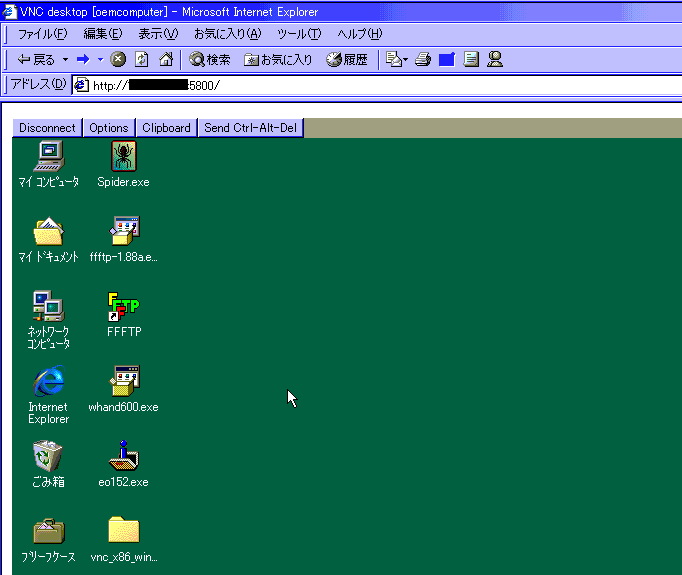Expand the Forward button history dropdown arrow
The width and height of the screenshot is (682, 575).
(101, 60)
